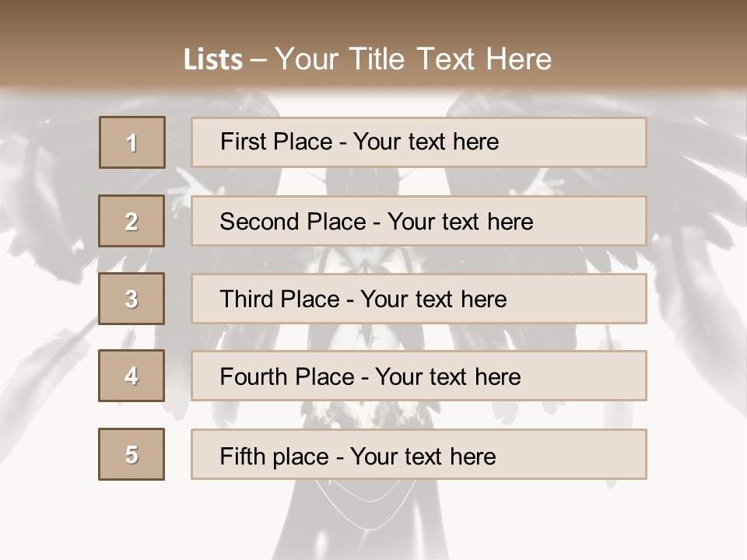Click the bold word "Lists" in title

coord(213,59)
